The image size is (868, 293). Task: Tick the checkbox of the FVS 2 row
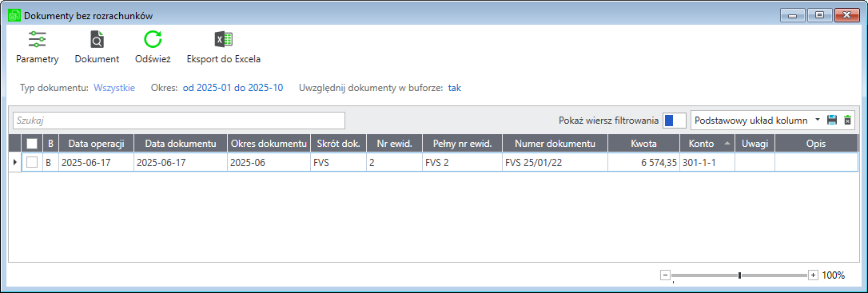click(32, 163)
